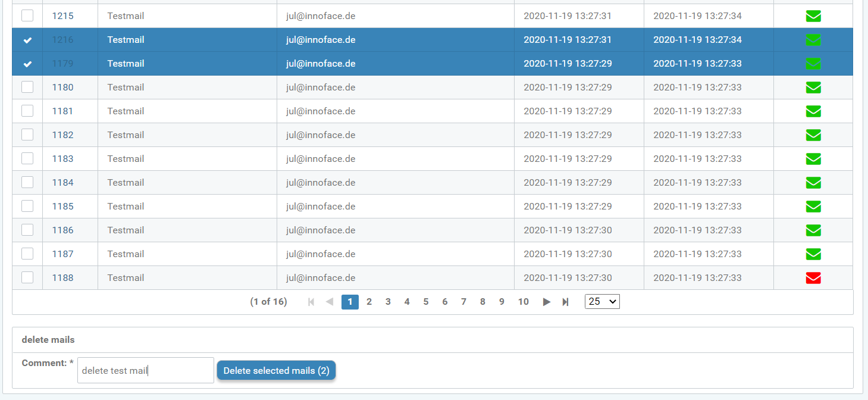Switch to page 2 of results
The image size is (868, 400).
coord(369,302)
